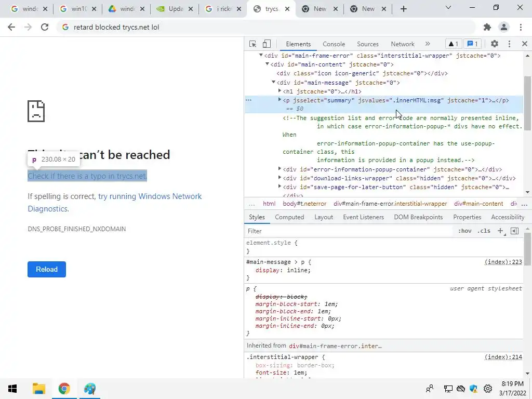The image size is (532, 399).
Task: Select the Elements tab
Action: point(298,44)
